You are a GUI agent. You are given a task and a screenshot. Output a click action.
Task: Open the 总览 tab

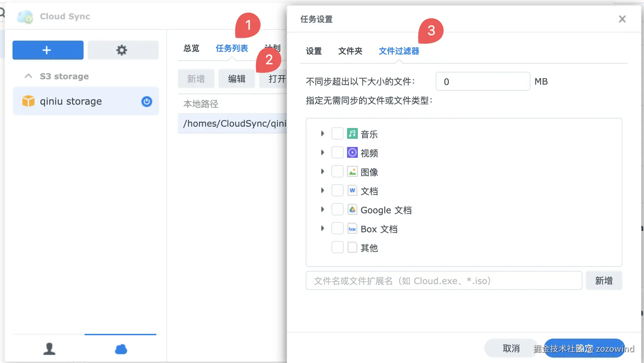click(191, 48)
